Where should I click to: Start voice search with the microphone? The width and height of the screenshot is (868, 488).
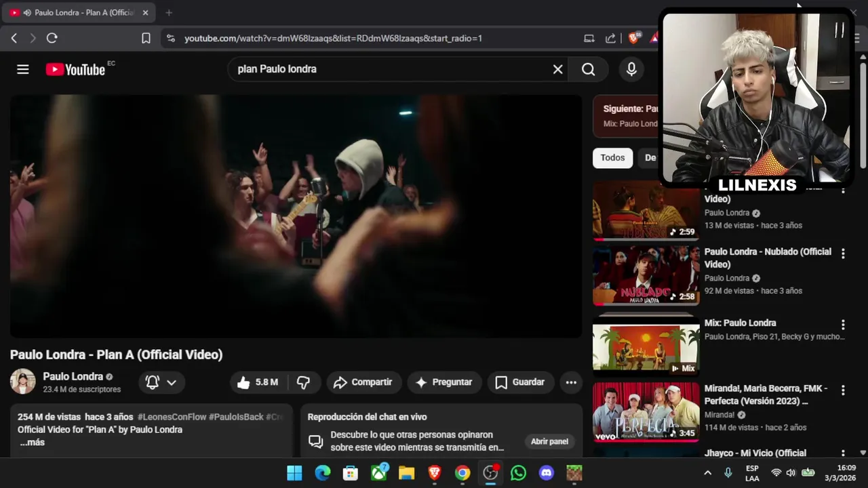(631, 69)
